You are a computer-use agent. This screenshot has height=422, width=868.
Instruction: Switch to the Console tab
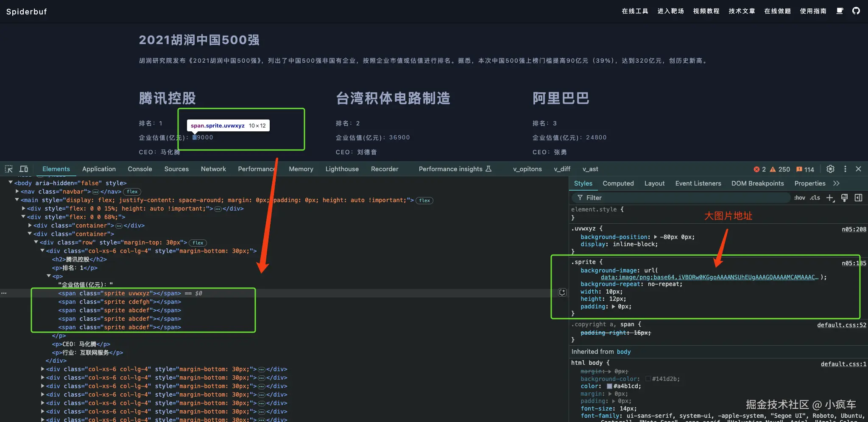[140, 169]
